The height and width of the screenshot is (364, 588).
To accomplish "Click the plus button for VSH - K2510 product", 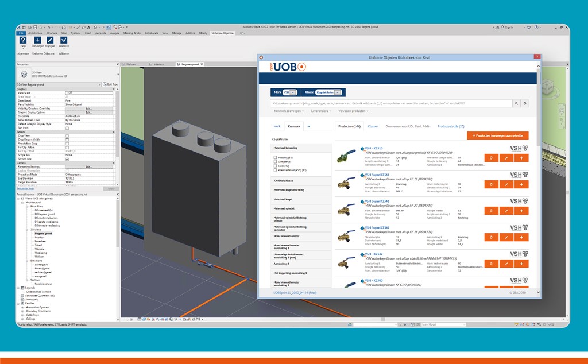I will (521, 158).
